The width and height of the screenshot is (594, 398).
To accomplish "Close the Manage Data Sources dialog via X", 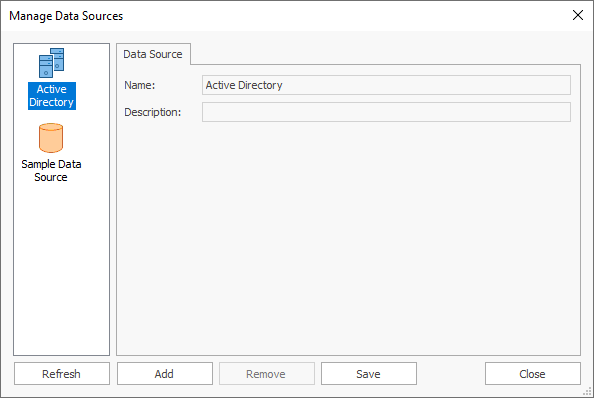I will click(x=578, y=15).
